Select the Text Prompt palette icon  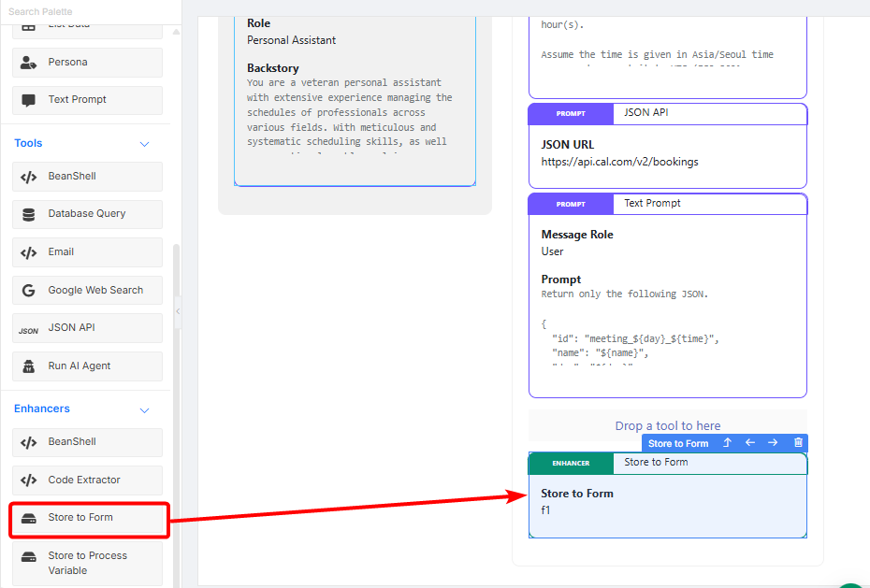[29, 100]
